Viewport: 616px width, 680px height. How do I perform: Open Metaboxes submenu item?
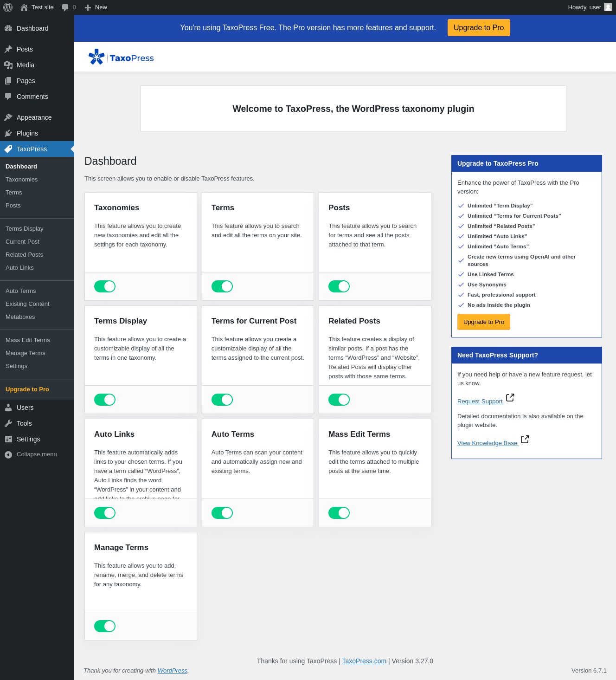[37, 317]
